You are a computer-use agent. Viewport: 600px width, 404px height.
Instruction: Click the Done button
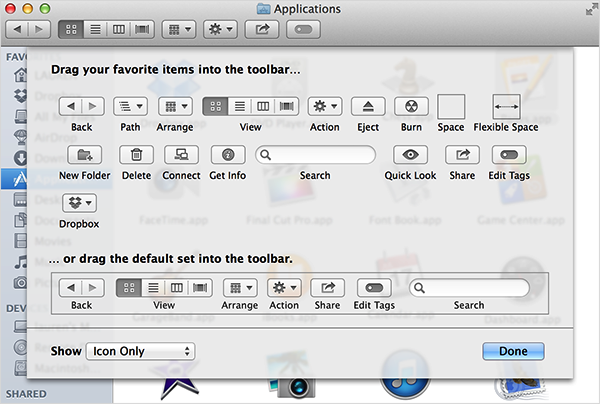513,351
